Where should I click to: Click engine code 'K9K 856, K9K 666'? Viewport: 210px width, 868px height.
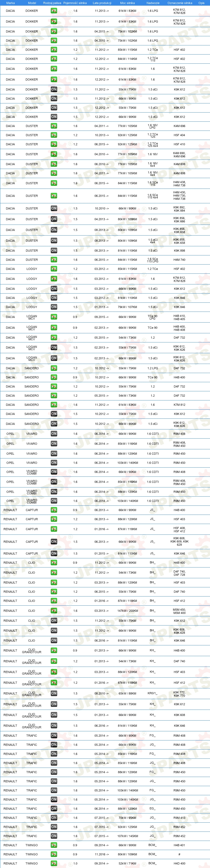point(179,220)
